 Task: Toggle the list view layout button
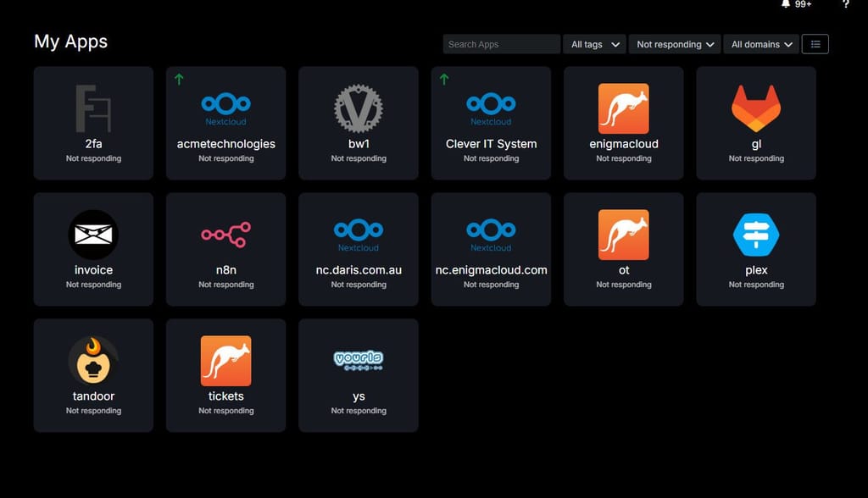815,44
